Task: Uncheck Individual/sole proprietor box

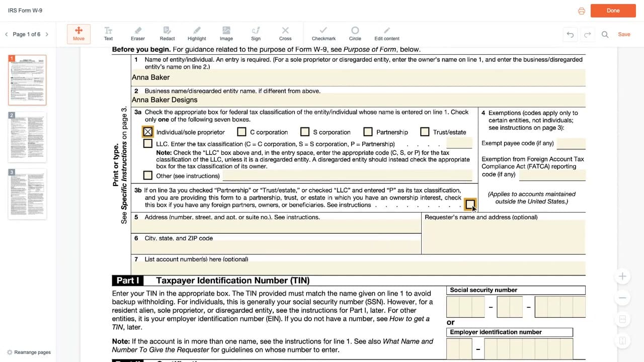Action: pos(147,132)
